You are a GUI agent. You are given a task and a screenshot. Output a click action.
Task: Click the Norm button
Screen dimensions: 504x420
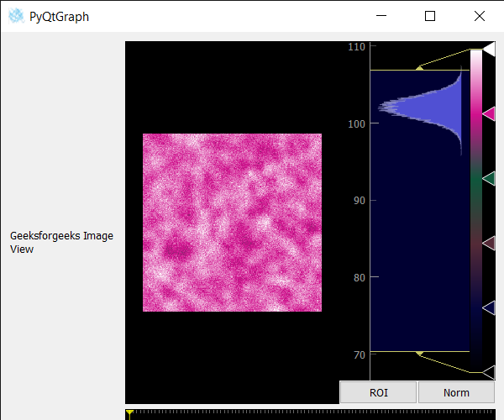click(x=456, y=392)
